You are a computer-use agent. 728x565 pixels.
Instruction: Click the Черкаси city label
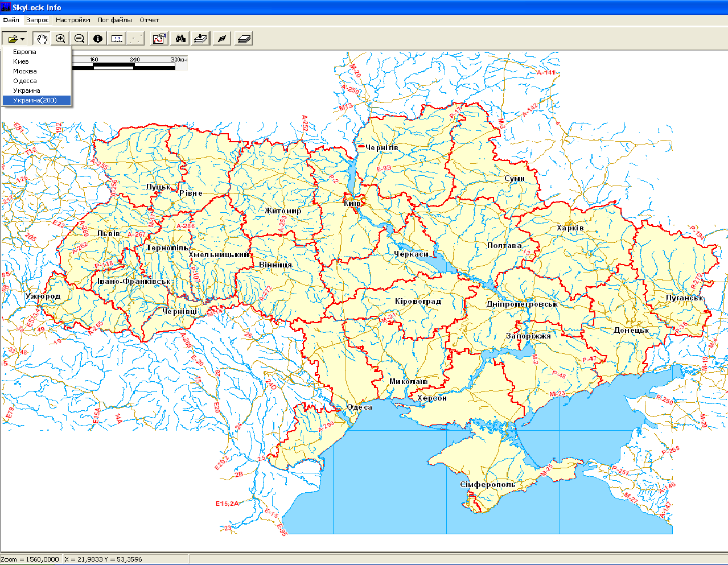coord(411,254)
